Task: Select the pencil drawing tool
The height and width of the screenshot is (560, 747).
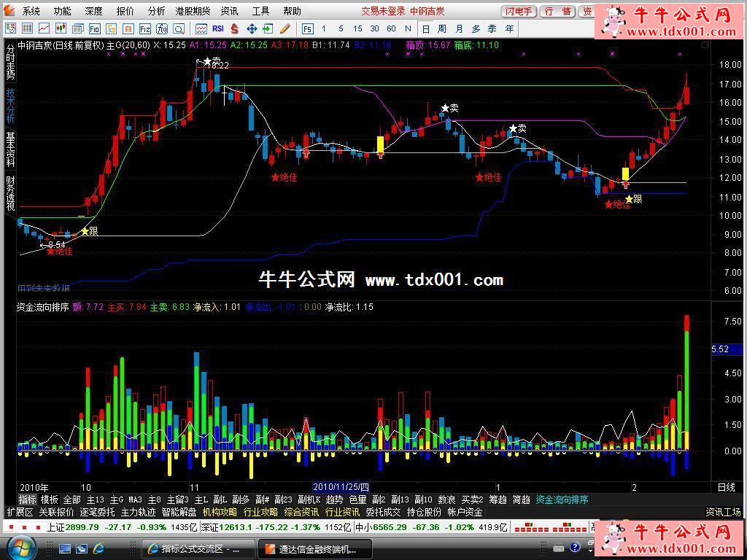Action: (285, 29)
